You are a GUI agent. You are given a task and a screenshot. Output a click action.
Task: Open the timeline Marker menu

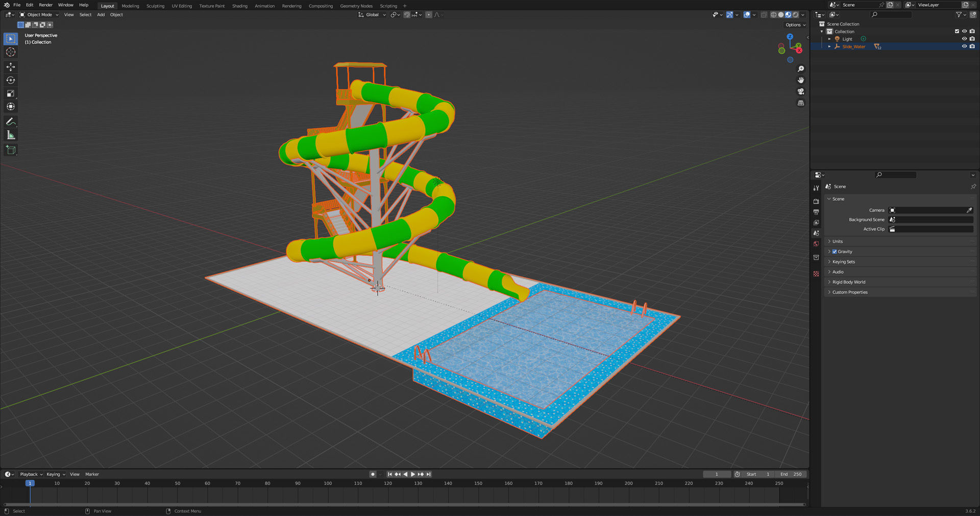92,474
